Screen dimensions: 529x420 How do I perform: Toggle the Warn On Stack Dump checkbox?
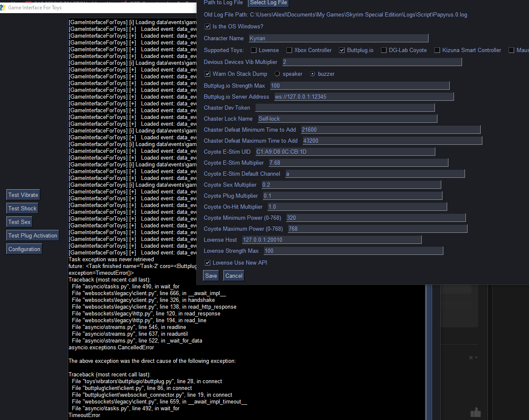click(x=208, y=74)
